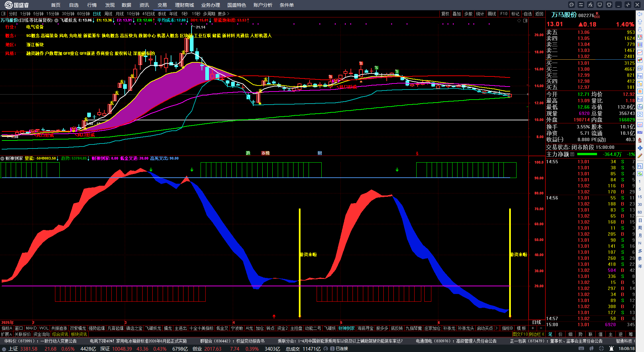Toggle the 标记 mark button
The image size is (644, 352).
point(515,14)
